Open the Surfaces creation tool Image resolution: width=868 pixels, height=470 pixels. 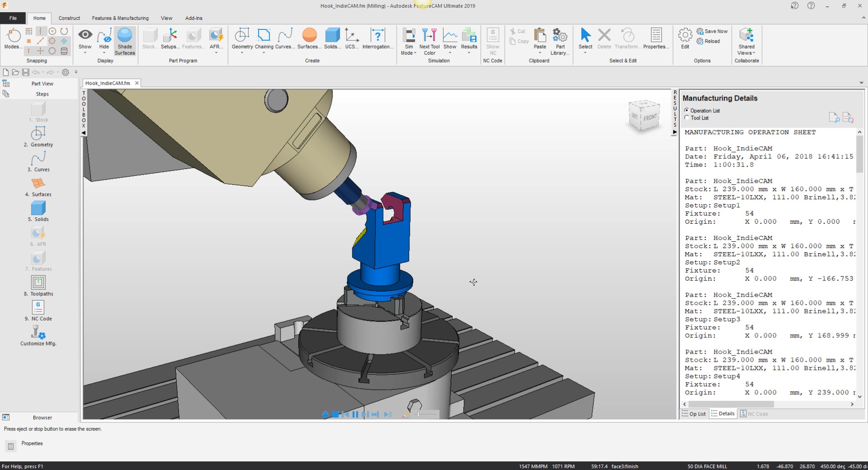(309, 38)
